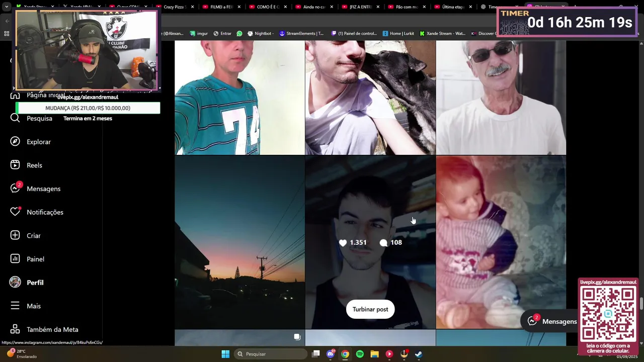The width and height of the screenshot is (644, 362).
Task: Close the 'FILMEI a FEI' tab
Action: click(x=239, y=7)
